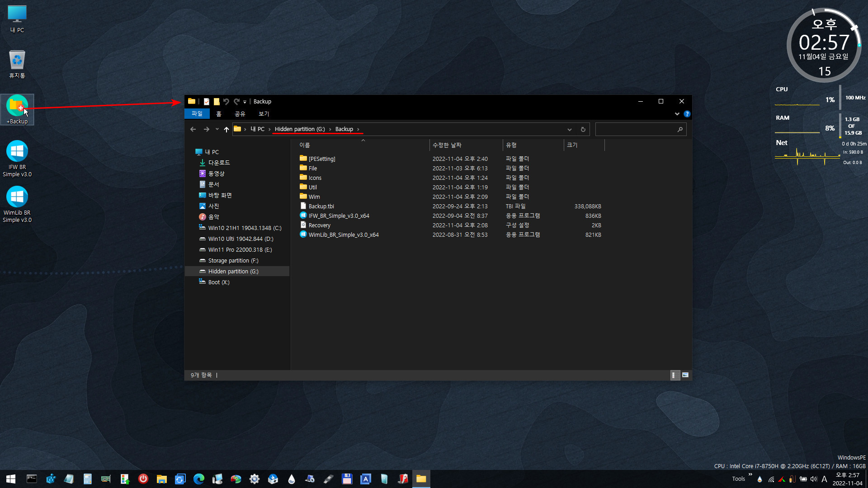Launch Command Prompt from the taskbar
This screenshot has height=488, width=868.
click(32, 479)
